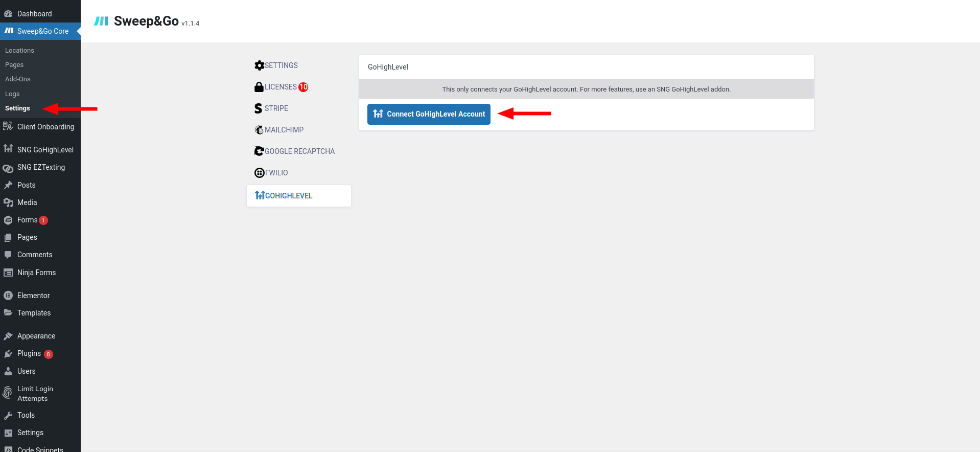Click the Sweep&Go title text in header
The image size is (980, 452).
pos(146,21)
